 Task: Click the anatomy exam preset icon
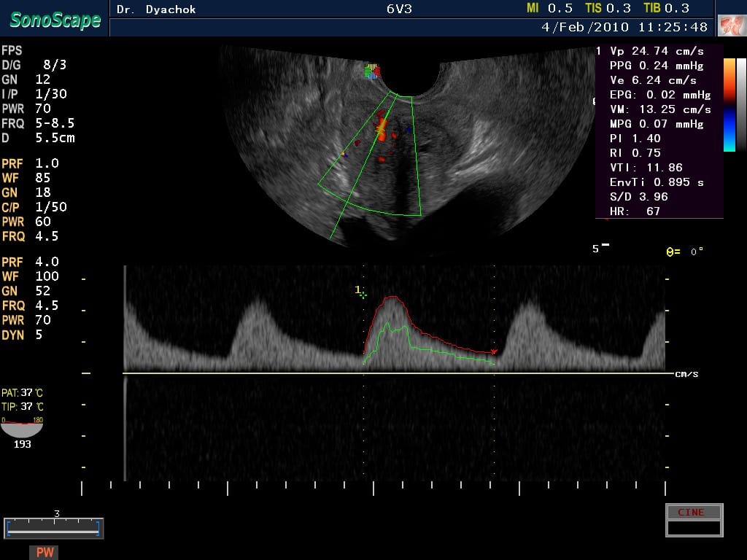point(731,26)
